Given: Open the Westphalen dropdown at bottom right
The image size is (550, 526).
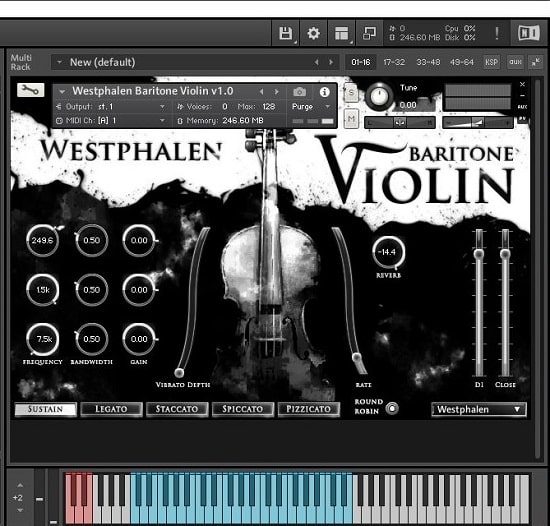Looking at the screenshot, I should coord(479,409).
